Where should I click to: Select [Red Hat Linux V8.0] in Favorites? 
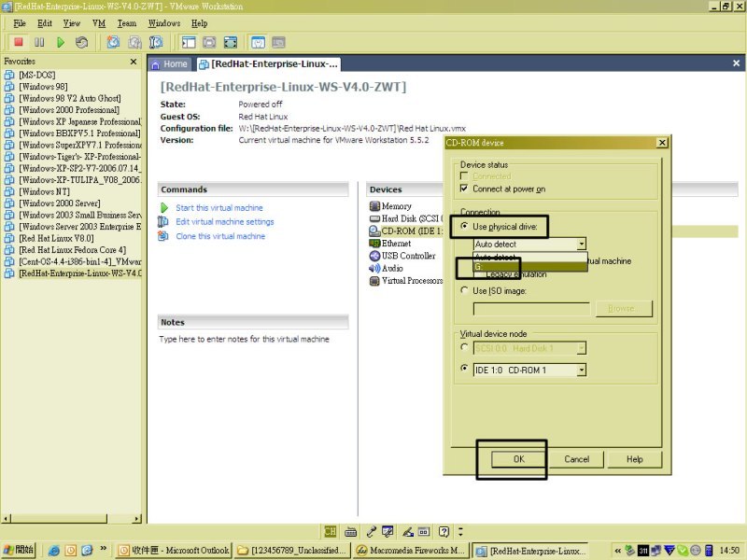(x=56, y=238)
